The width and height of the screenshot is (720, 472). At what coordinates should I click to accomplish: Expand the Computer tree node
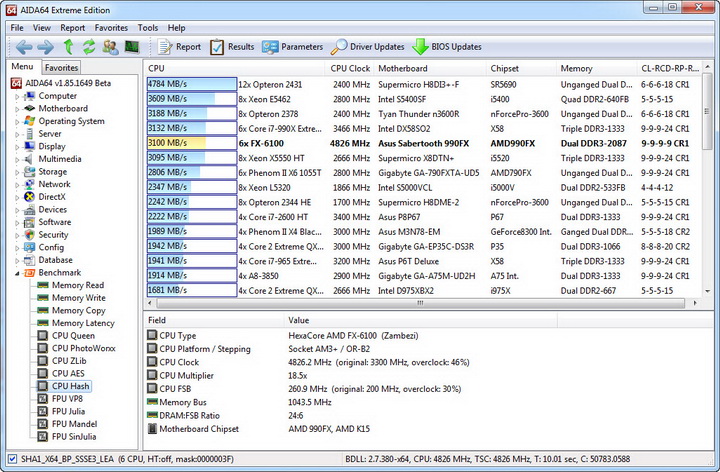tap(17, 96)
